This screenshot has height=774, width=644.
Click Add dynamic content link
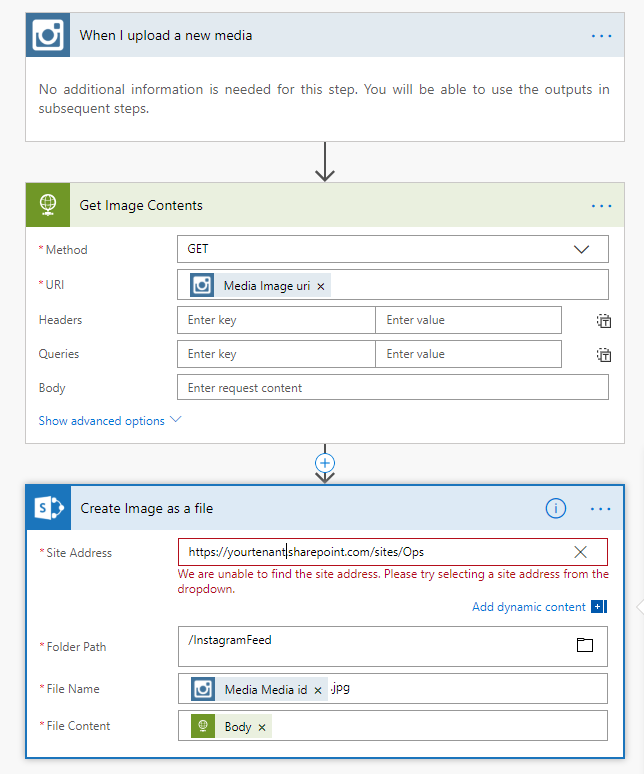(x=529, y=606)
